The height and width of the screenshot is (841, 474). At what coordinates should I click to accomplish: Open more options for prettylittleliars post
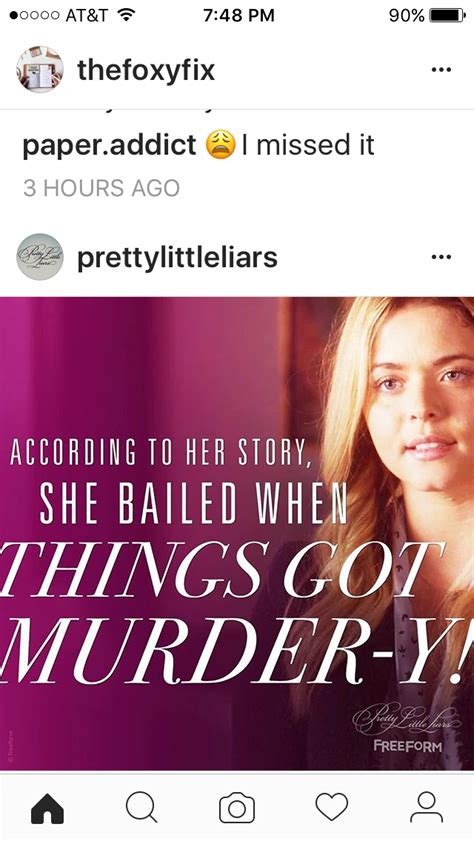click(x=441, y=257)
